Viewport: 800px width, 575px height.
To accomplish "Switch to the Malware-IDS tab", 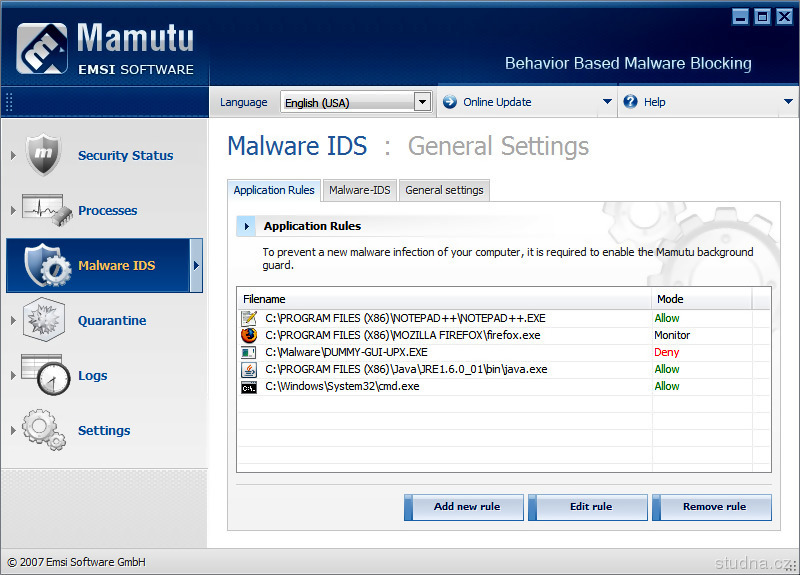I will tap(359, 190).
